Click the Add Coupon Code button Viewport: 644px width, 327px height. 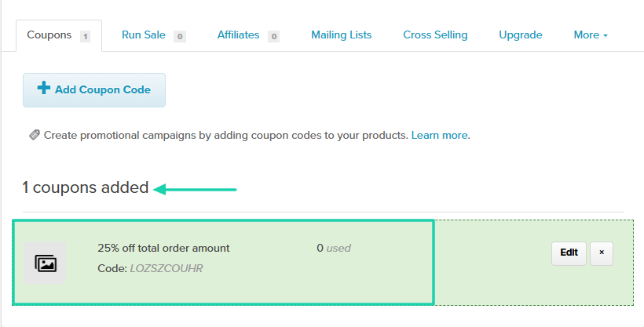coord(94,90)
